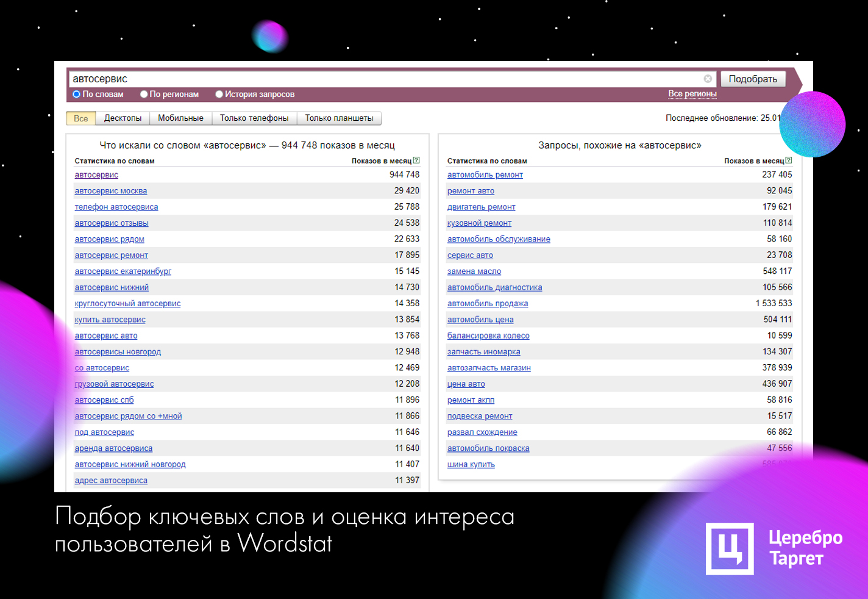Open the 'под автосервис' link
The height and width of the screenshot is (599, 868).
[104, 432]
